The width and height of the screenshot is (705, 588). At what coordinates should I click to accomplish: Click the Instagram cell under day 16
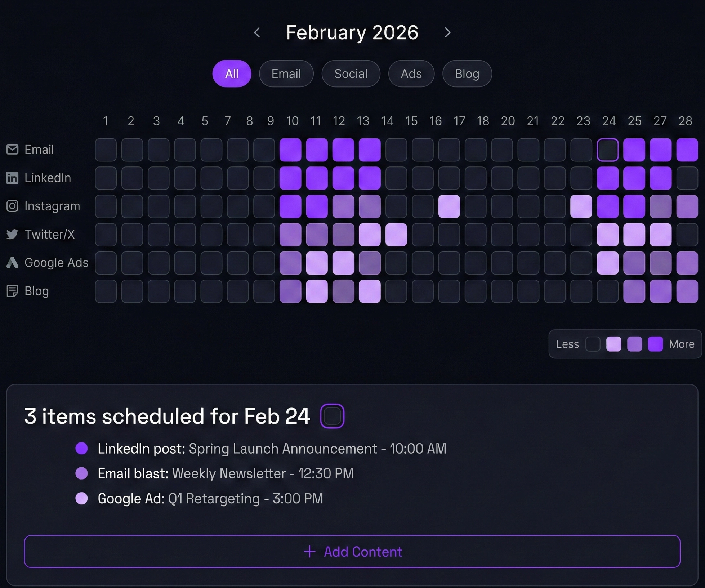pos(449,206)
